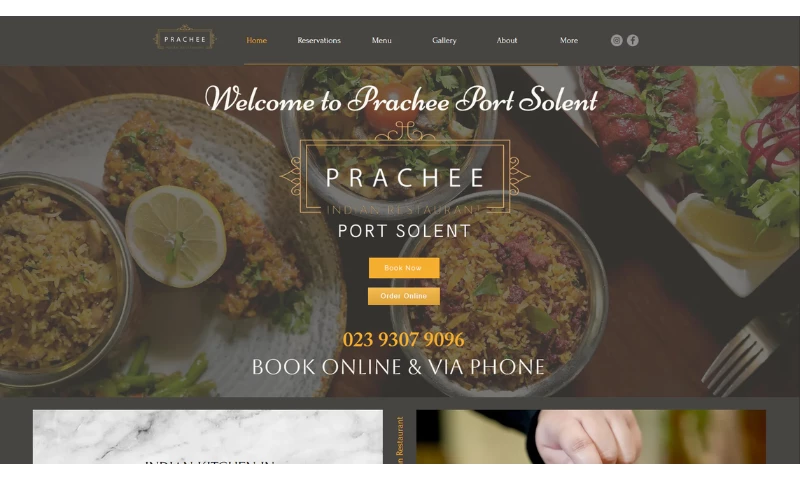Open the marble-background image panel
Image resolution: width=800 pixels, height=480 pixels.
pos(208,437)
